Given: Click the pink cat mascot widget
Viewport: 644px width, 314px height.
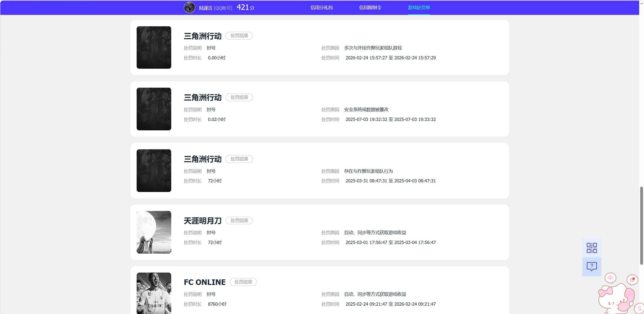Looking at the screenshot, I should pyautogui.click(x=617, y=299).
